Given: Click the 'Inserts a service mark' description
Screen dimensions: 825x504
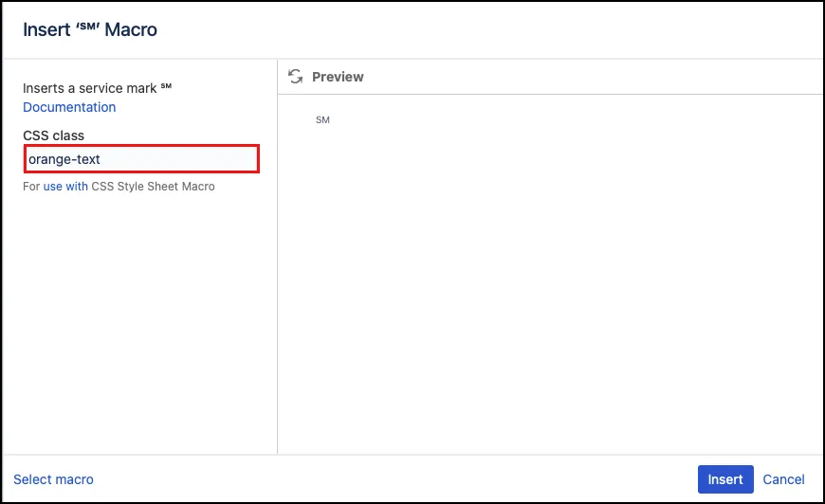Looking at the screenshot, I should (97, 88).
